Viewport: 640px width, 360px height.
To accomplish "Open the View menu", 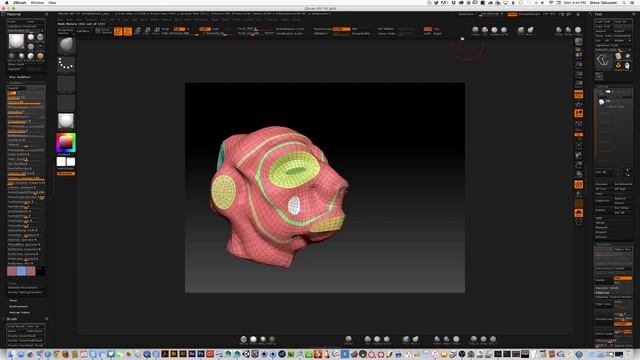I will [52, 2].
